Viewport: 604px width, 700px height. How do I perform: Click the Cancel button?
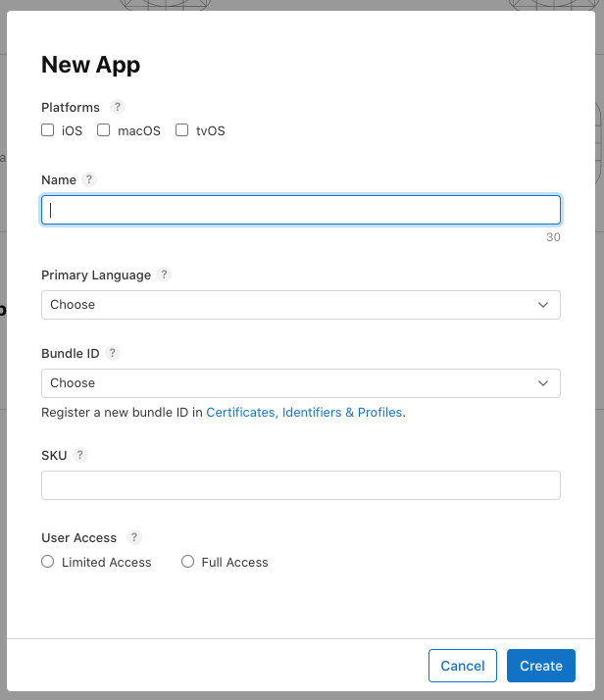pyautogui.click(x=463, y=666)
